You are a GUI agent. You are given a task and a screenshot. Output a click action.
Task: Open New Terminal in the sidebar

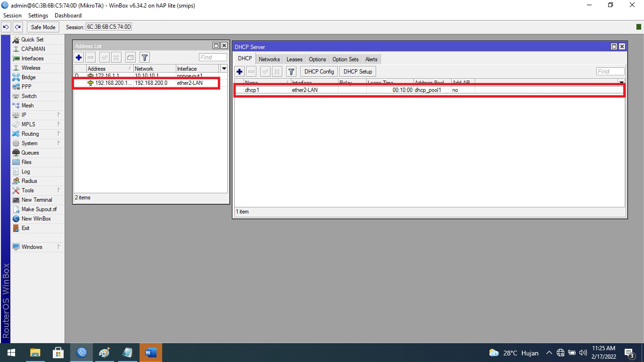click(37, 200)
